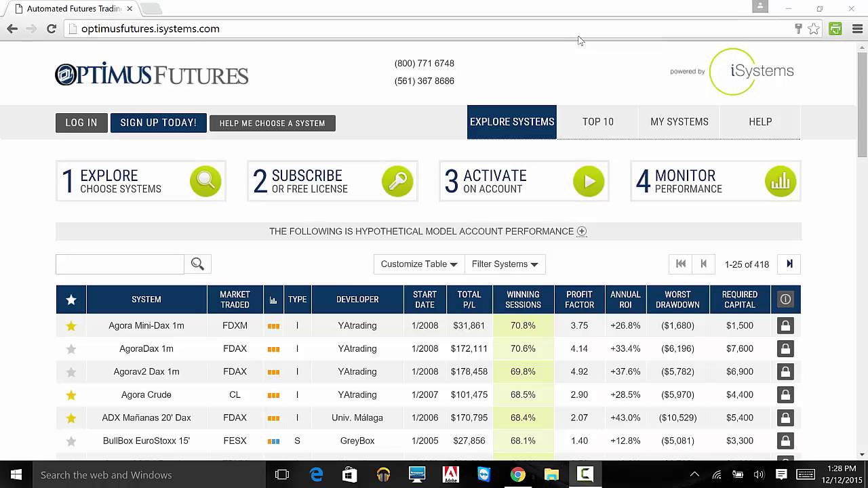Bookmark this page with star icon
The width and height of the screenshot is (868, 488).
pyautogui.click(x=814, y=29)
